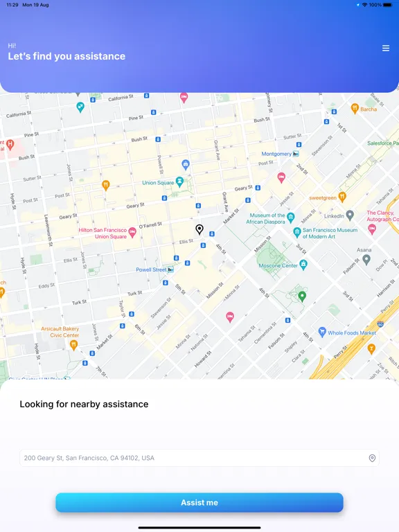This screenshot has height=532, width=399.
Task: Tap the transit stop icon on Market St near 4th St
Action: (212, 233)
